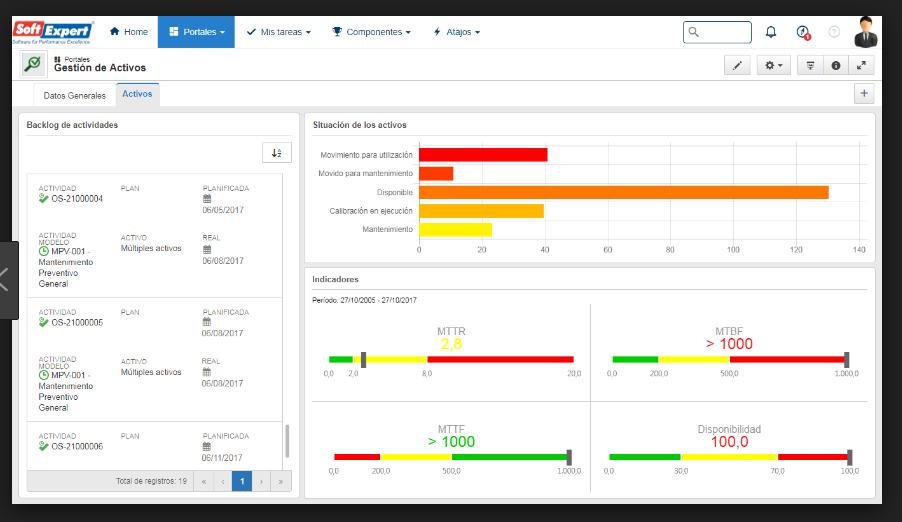902x522 pixels.
Task: Click the pencil edit portal button
Action: (x=736, y=65)
